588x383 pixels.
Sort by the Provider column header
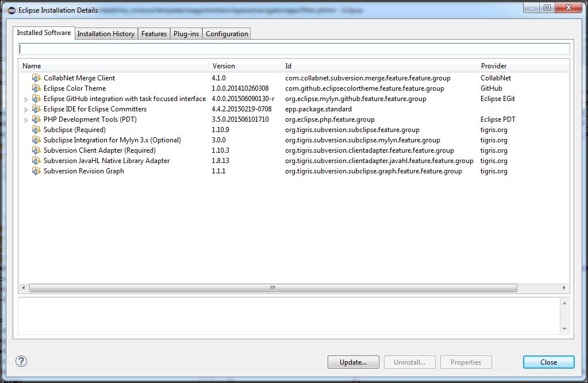coord(524,66)
